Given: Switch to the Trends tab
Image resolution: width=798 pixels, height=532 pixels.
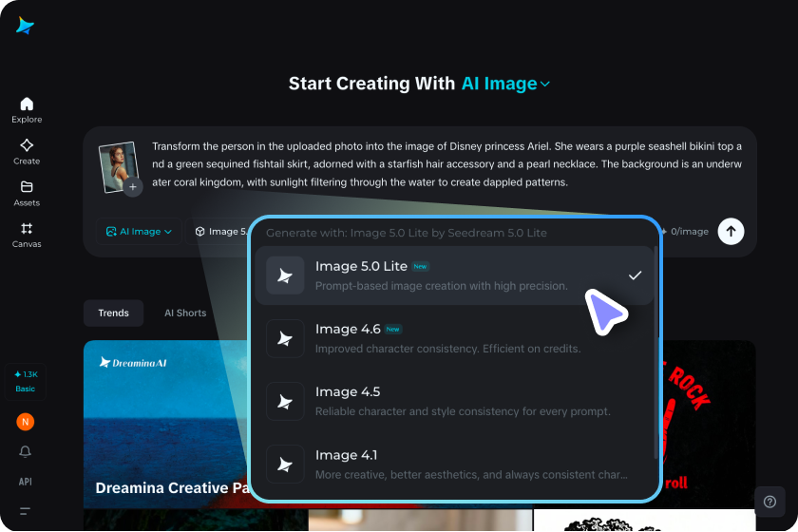Looking at the screenshot, I should (x=113, y=313).
